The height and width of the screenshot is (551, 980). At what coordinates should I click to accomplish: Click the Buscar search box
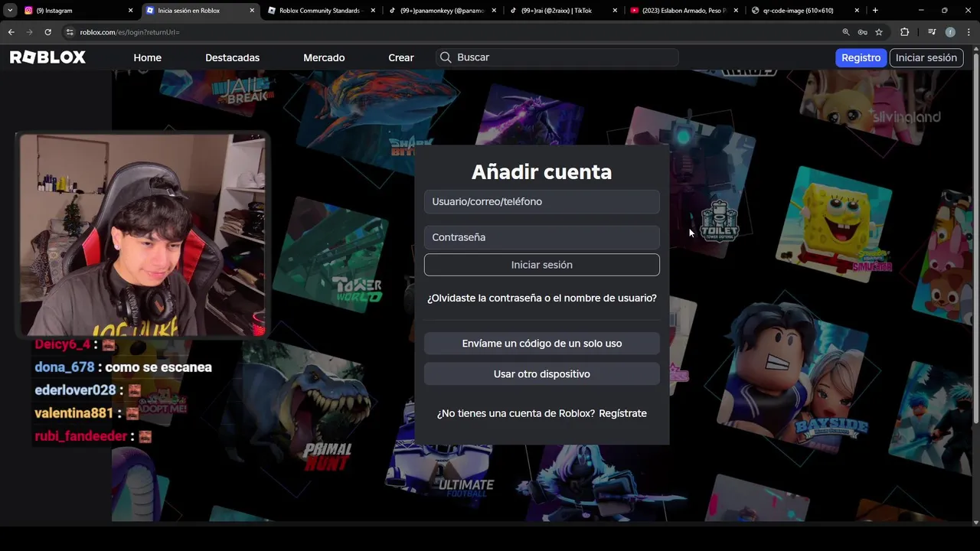(557, 57)
